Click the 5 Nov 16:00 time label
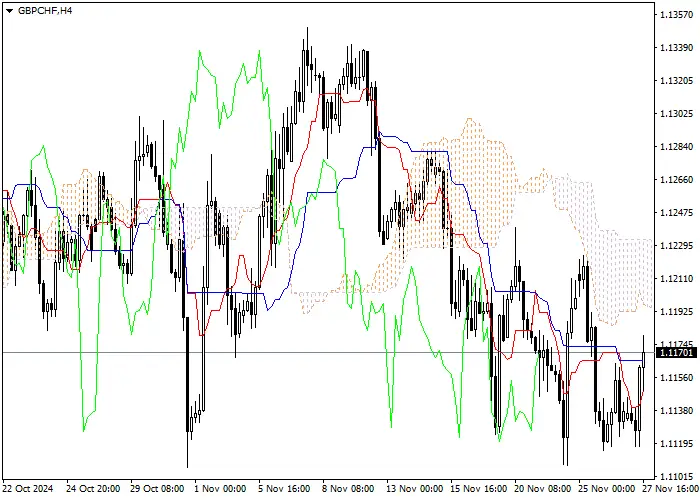 click(284, 489)
